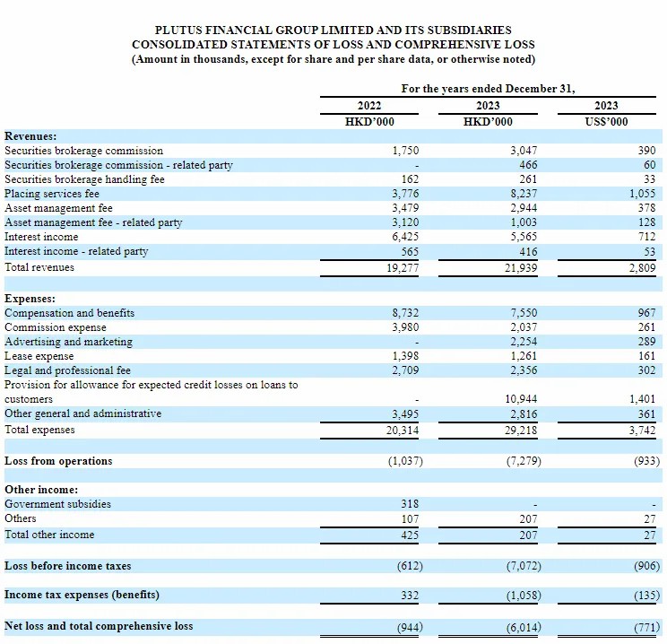Select Loss before income taxes value (612)

pyautogui.click(x=410, y=567)
